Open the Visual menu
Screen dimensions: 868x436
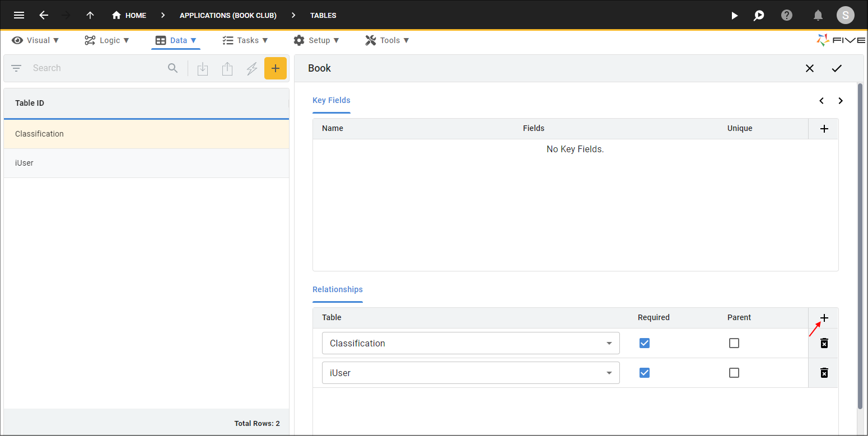[35, 40]
